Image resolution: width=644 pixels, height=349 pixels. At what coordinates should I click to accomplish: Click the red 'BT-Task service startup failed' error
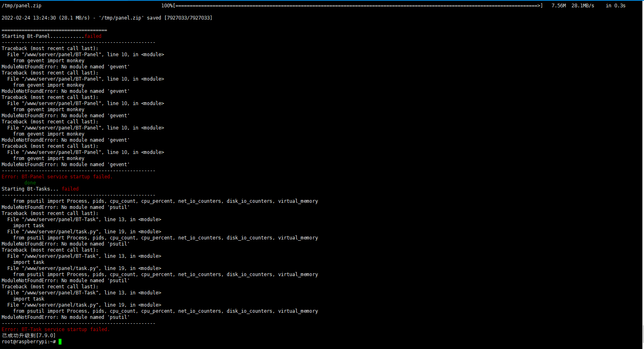tap(56, 329)
